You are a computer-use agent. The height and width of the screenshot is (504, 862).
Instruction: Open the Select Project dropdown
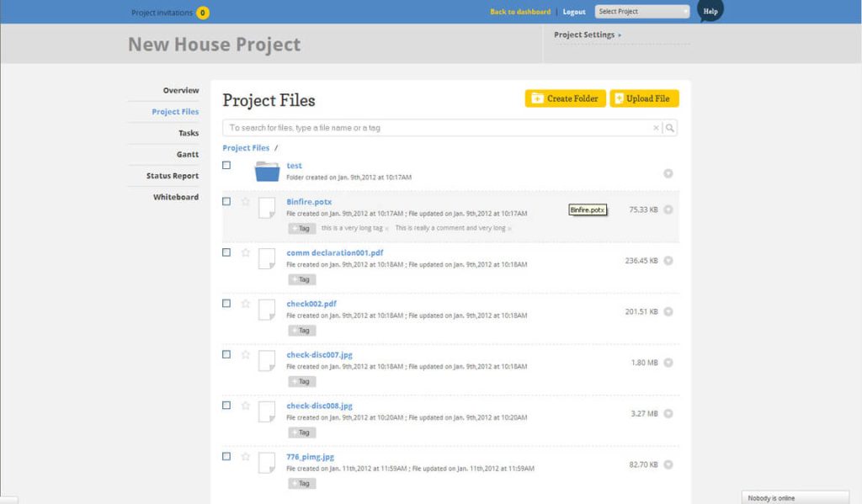(x=642, y=12)
